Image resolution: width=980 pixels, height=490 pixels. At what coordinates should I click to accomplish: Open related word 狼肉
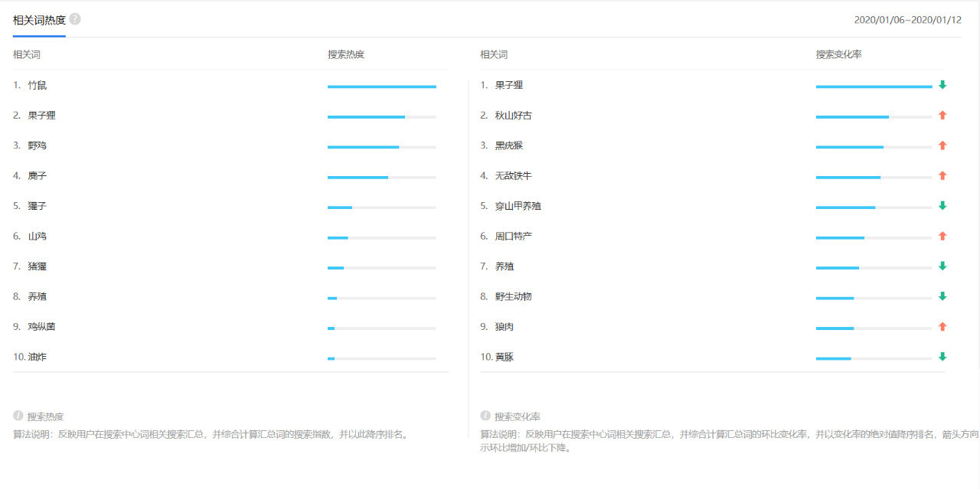[505, 327]
